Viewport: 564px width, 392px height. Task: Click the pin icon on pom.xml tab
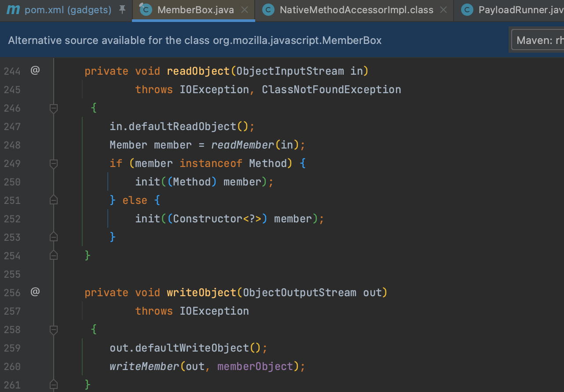[x=122, y=10]
